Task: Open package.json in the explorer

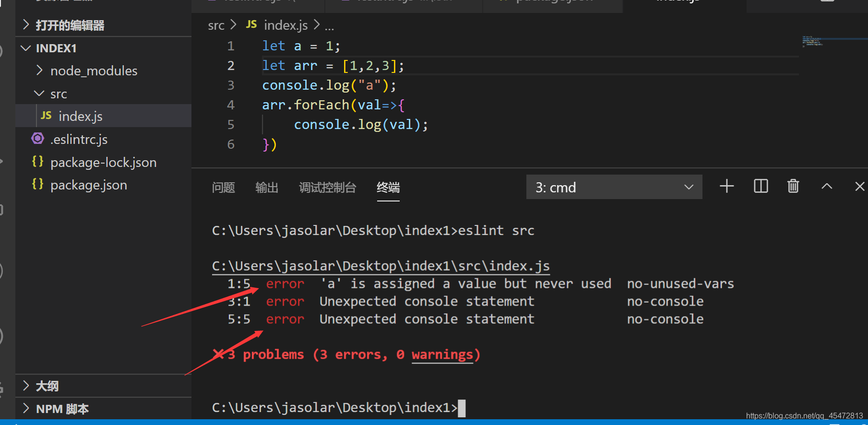Action: point(89,185)
